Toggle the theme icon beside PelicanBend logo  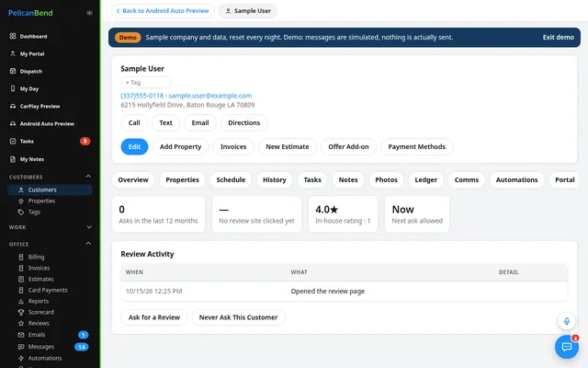(89, 13)
